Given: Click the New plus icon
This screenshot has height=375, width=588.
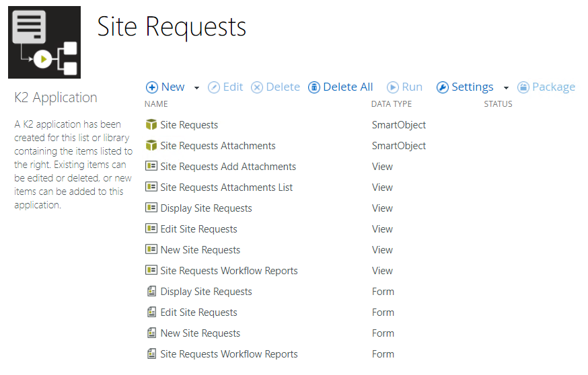Looking at the screenshot, I should [x=152, y=87].
